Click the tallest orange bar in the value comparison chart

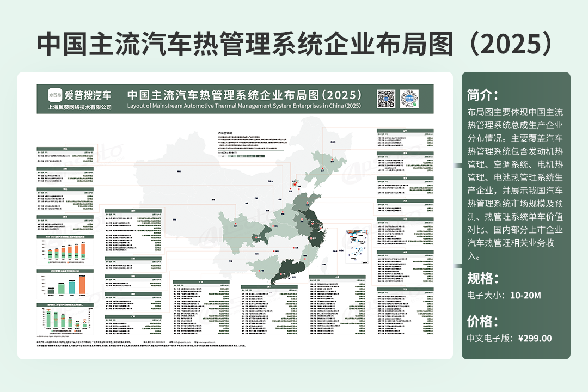point(82,284)
